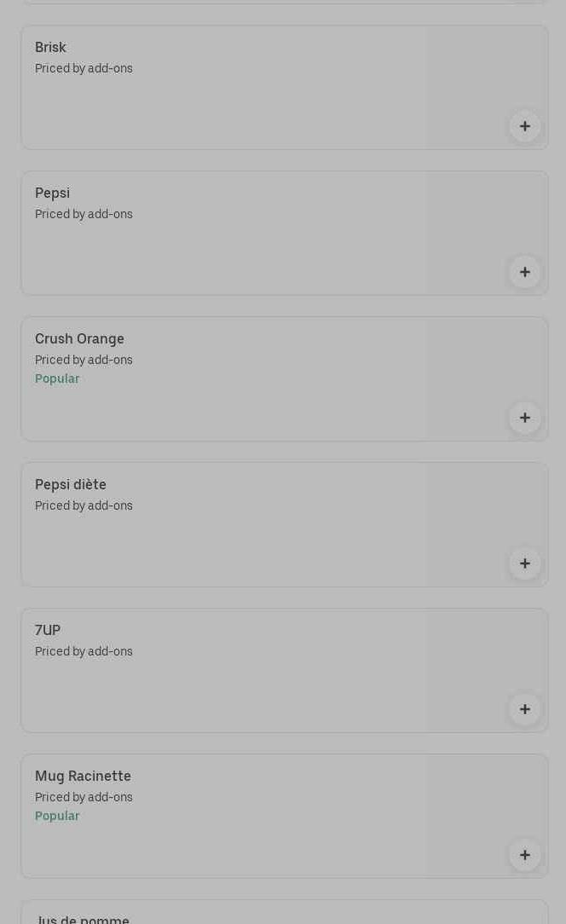The height and width of the screenshot is (924, 566).
Task: Tap the plus button for Pepsi diète
Action: tap(524, 563)
